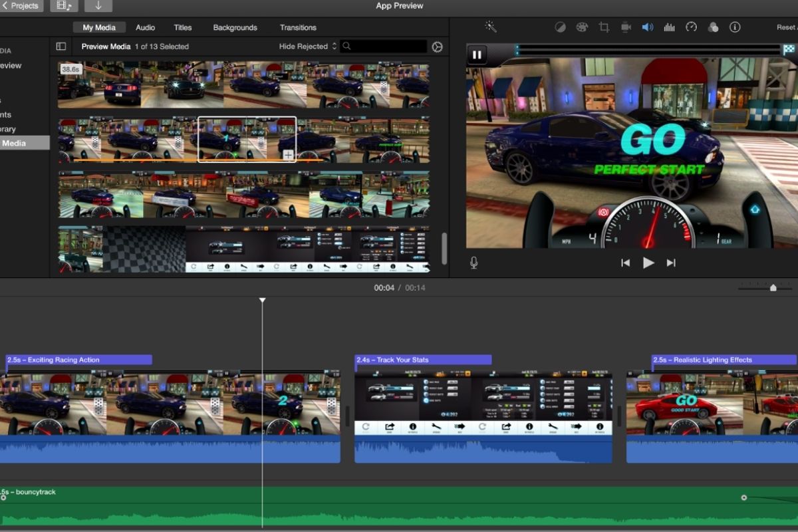Show clip information with the info icon
Image resolution: width=798 pixels, height=532 pixels.
point(735,27)
